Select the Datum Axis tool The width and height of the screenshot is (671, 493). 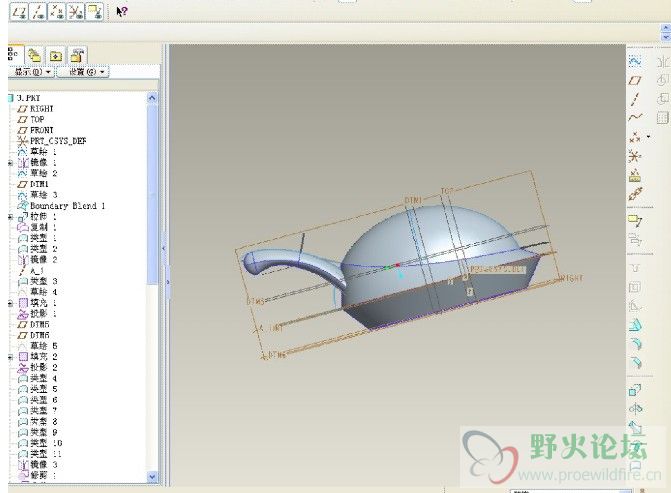point(635,99)
